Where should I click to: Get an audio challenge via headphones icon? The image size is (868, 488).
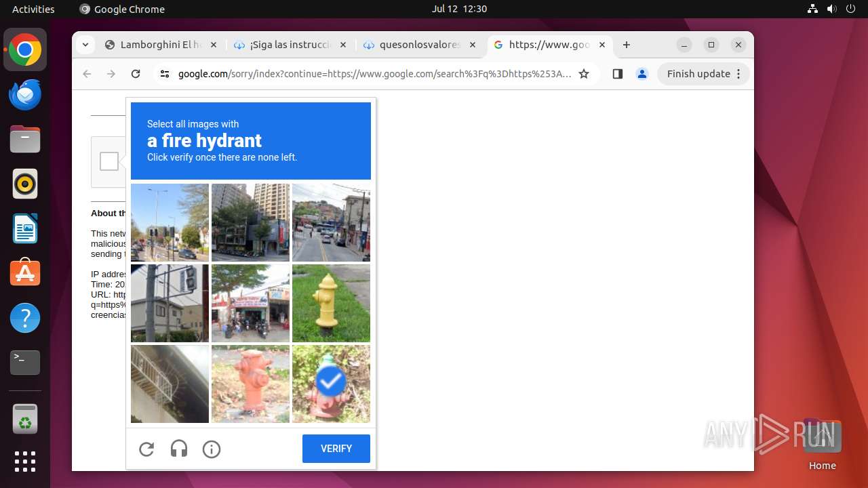pyautogui.click(x=179, y=449)
